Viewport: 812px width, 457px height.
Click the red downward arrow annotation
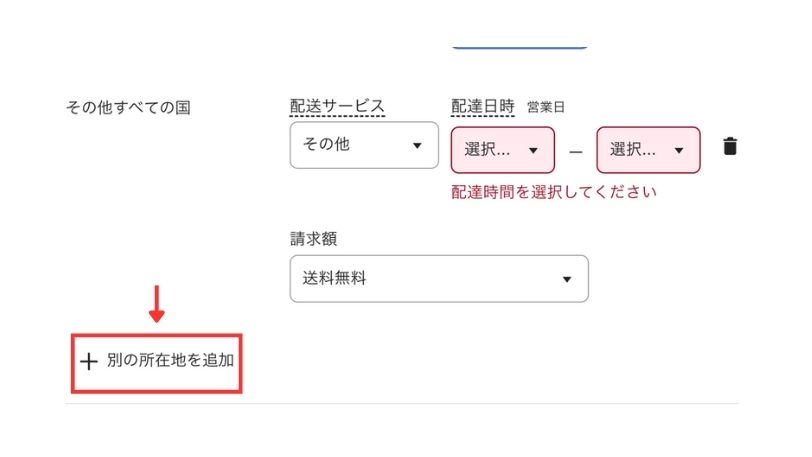tap(156, 303)
